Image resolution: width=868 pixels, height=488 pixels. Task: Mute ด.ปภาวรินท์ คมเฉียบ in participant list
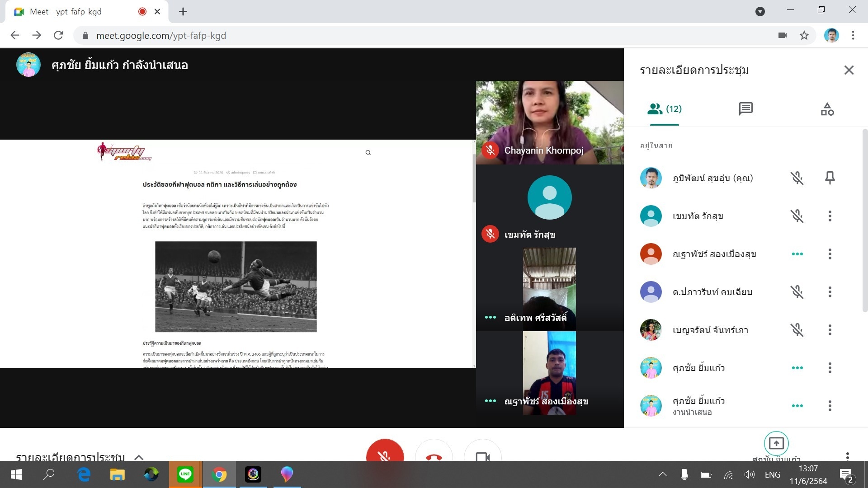[797, 292]
